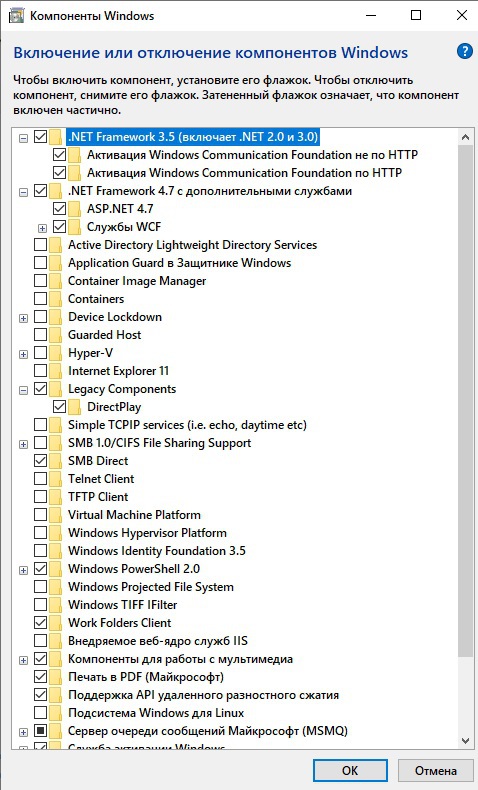Viewport: 478px width, 790px height.
Task: Click OK to apply changes
Action: point(350,770)
